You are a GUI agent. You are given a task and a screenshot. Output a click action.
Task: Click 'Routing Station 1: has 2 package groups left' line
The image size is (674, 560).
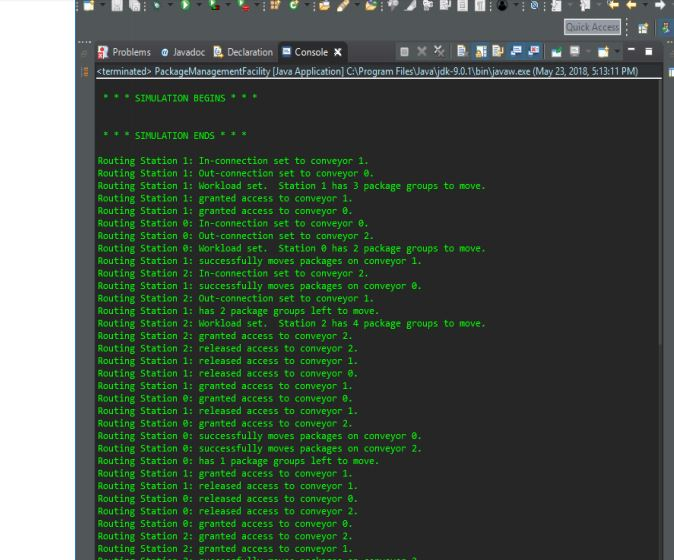238,311
